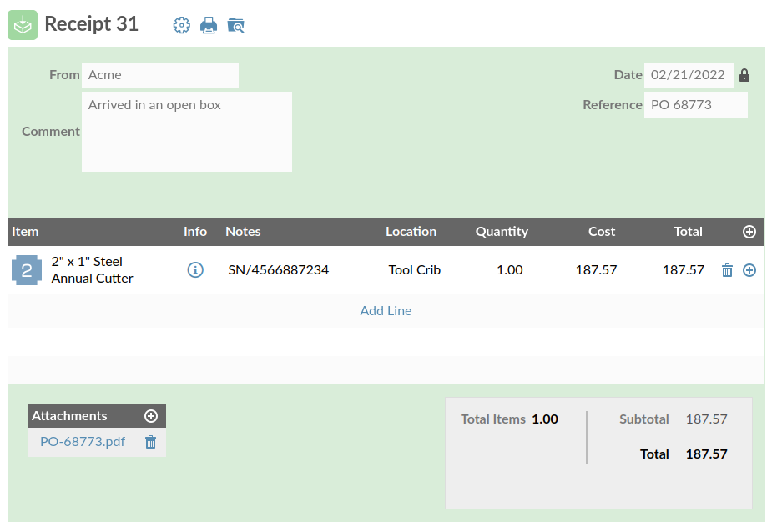Edit the quantity 1.00 cell
This screenshot has width=772, height=532.
coord(510,269)
